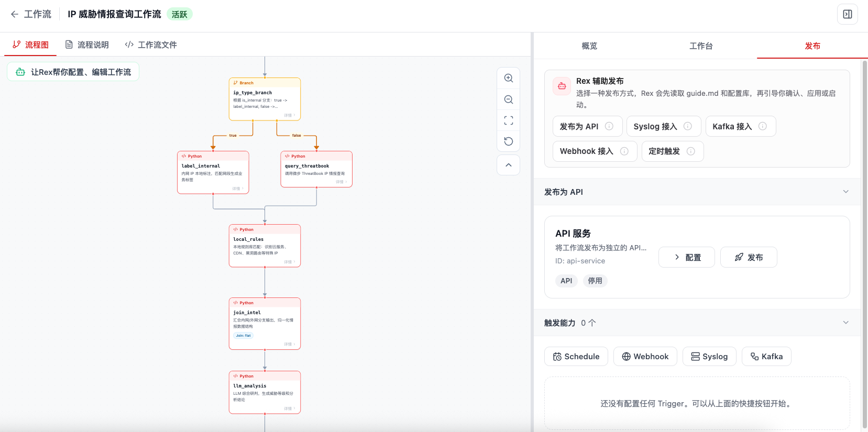The width and height of the screenshot is (868, 432).
Task: Click the 发布 rocket button
Action: coord(749,257)
